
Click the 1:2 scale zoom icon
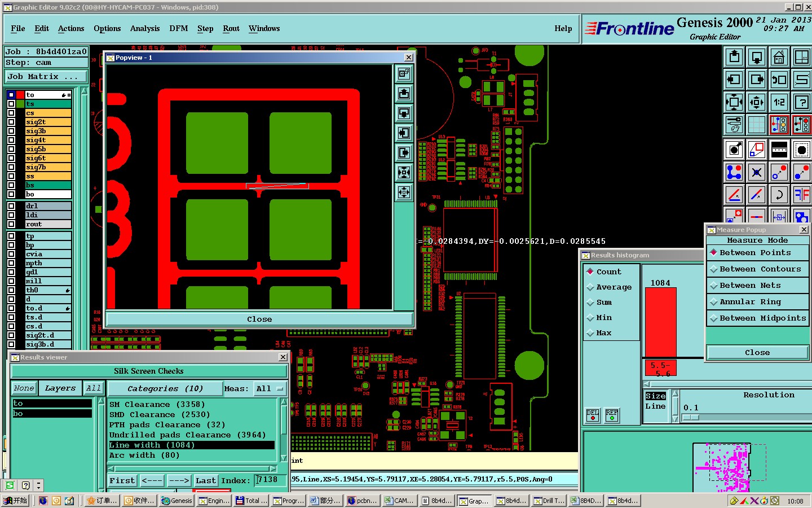(x=779, y=102)
